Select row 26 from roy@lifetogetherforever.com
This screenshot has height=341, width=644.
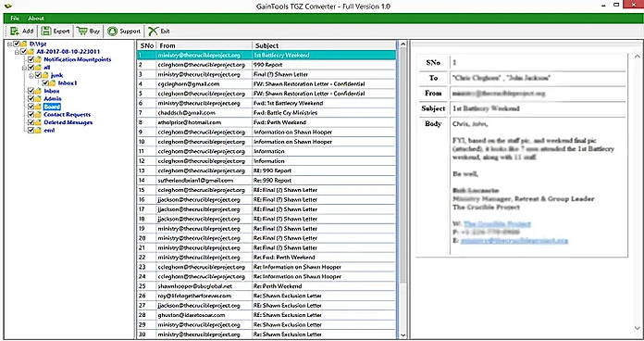pyautogui.click(x=266, y=296)
